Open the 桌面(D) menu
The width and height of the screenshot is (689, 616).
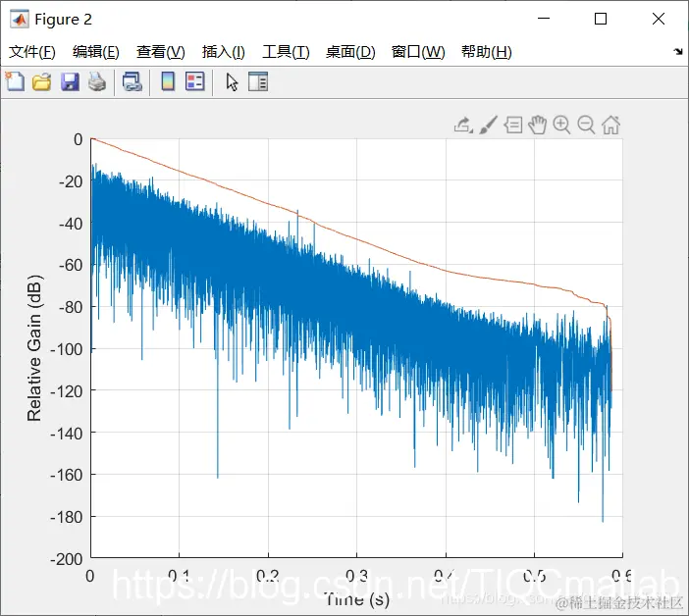(350, 52)
